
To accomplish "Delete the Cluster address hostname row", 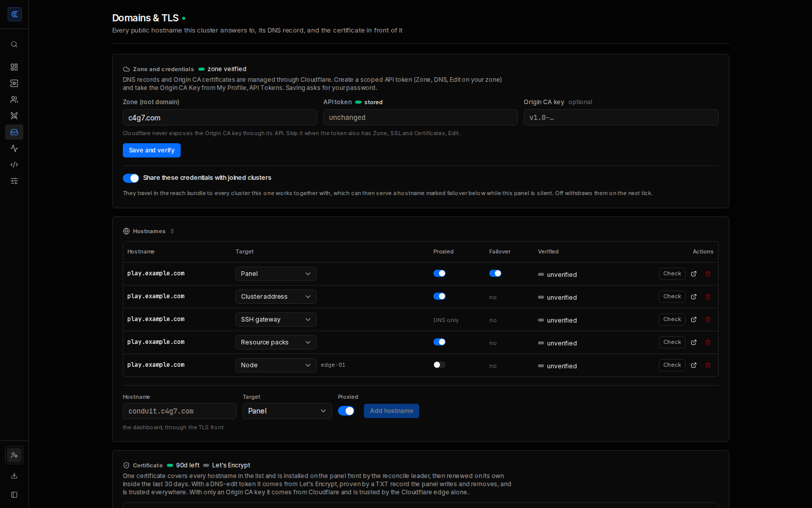I will 708,297.
